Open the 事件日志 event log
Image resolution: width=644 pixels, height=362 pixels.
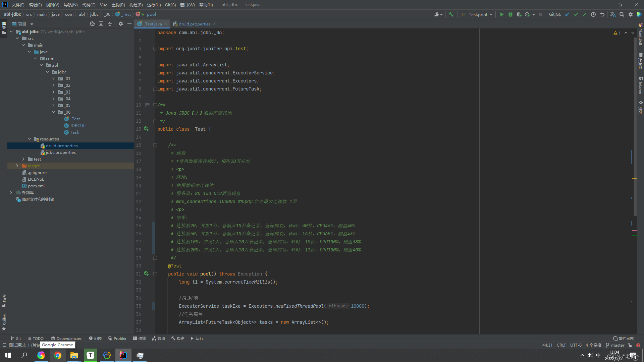623,338
